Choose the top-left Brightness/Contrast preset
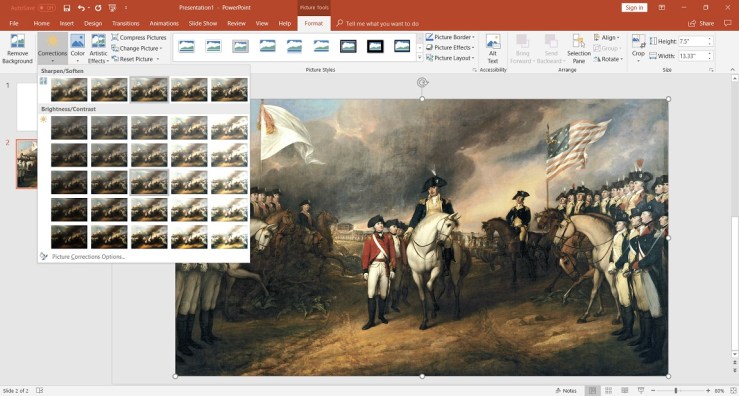The image size is (739, 396). [x=69, y=128]
